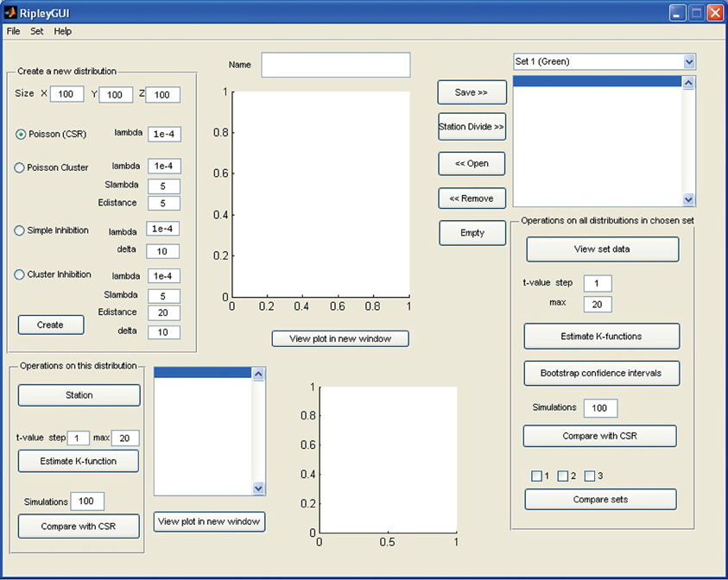Click the << Open button

tap(472, 163)
